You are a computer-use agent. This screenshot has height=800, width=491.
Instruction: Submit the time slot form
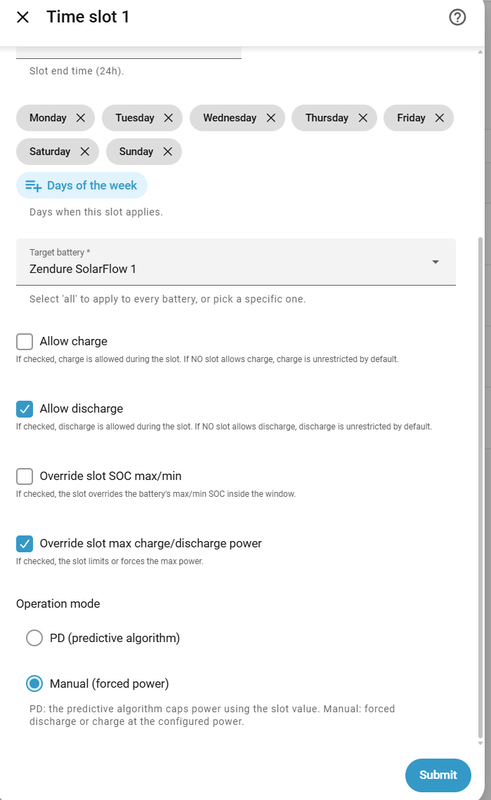(438, 775)
